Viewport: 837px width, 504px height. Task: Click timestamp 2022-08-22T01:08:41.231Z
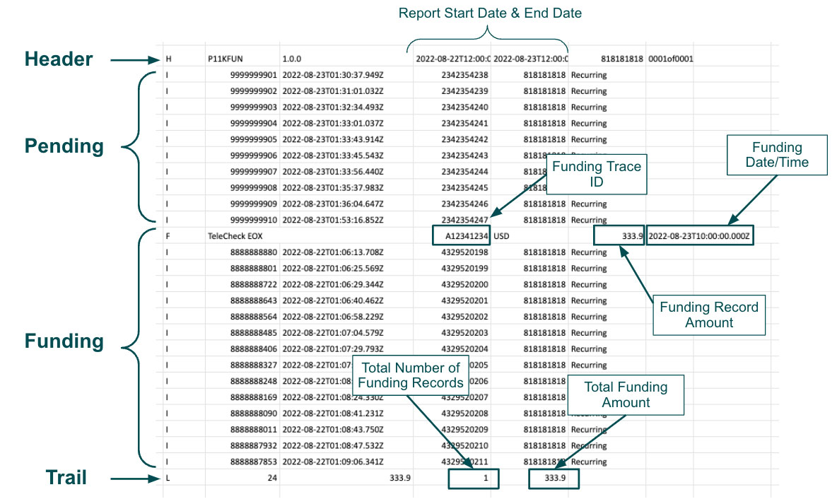click(x=332, y=414)
